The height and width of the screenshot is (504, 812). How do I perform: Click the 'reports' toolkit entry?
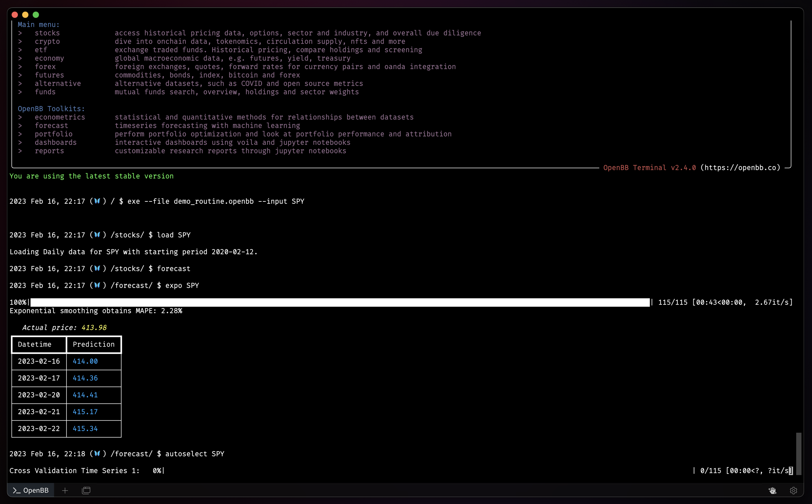pos(49,151)
